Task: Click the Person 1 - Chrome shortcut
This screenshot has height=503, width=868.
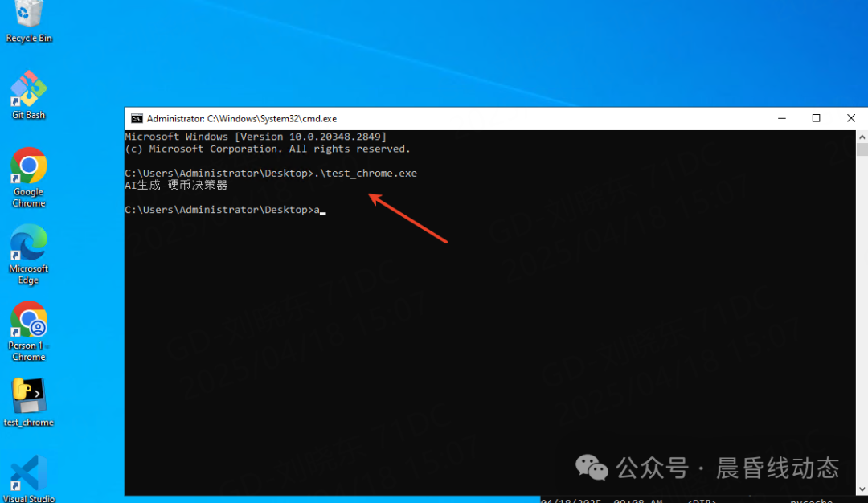Action: click(x=29, y=326)
